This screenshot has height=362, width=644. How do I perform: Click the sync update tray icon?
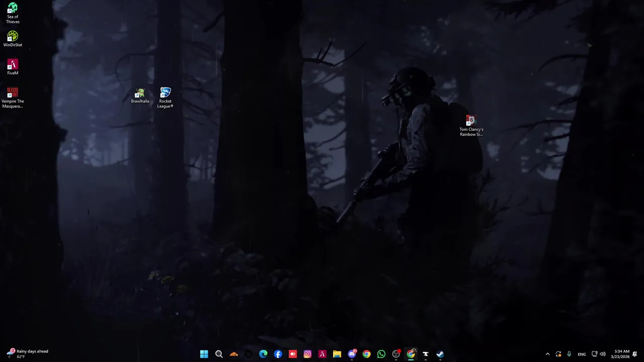558,354
